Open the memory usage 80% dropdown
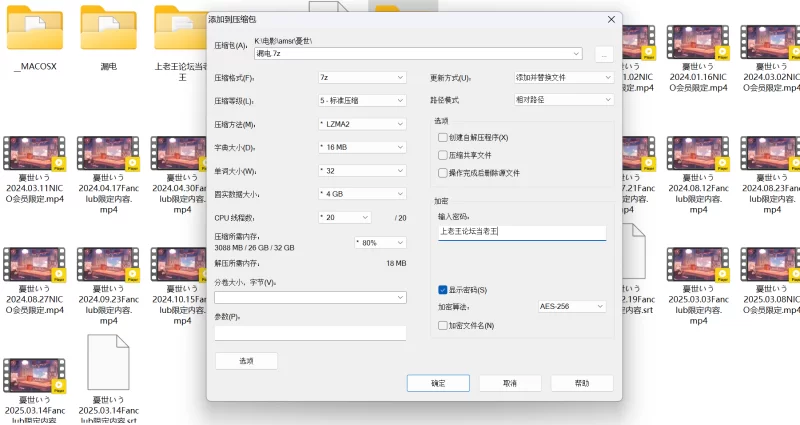 pyautogui.click(x=380, y=242)
